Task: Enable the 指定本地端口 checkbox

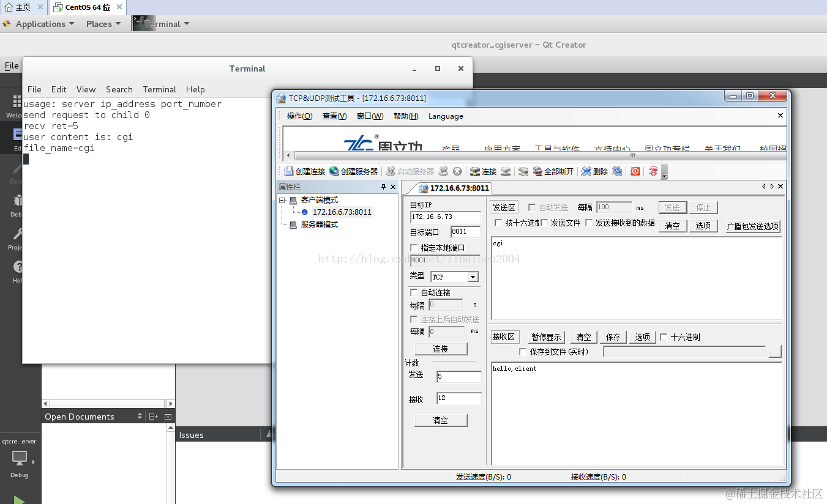Action: tap(414, 248)
